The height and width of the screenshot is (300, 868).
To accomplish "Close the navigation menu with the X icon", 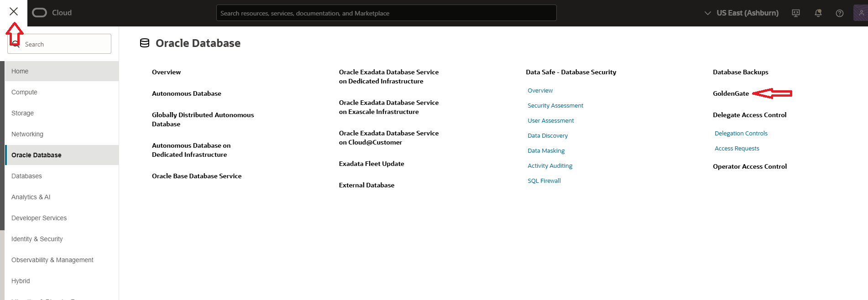I will 14,11.
